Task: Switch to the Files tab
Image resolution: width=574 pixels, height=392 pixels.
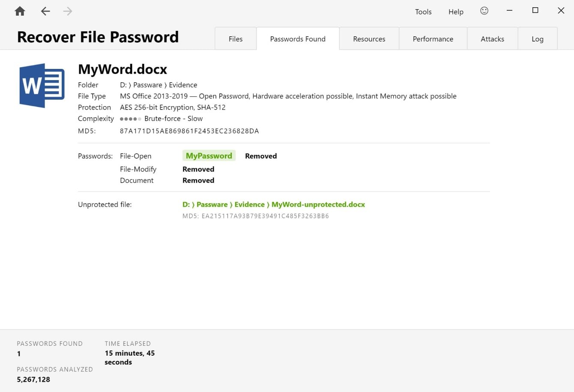Action: click(x=235, y=39)
